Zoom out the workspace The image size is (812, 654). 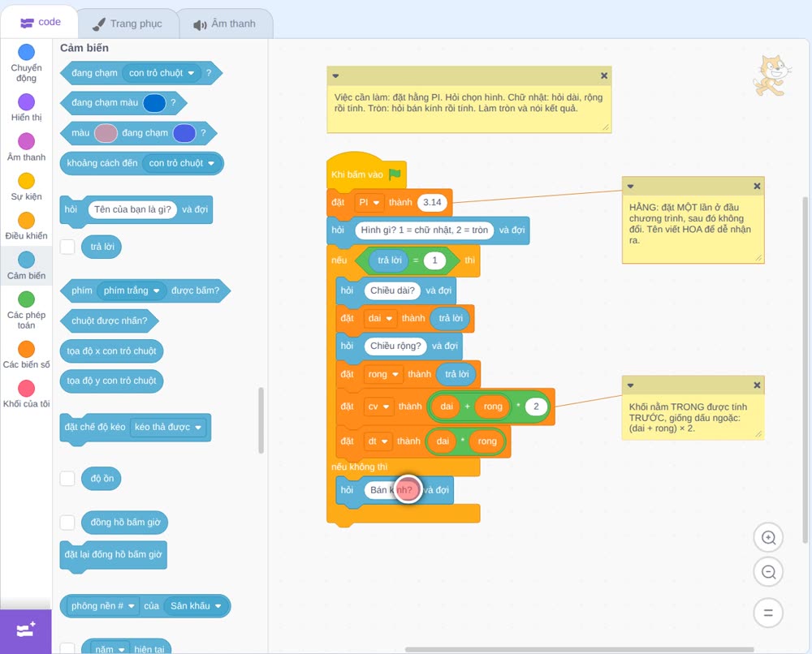[x=768, y=572]
